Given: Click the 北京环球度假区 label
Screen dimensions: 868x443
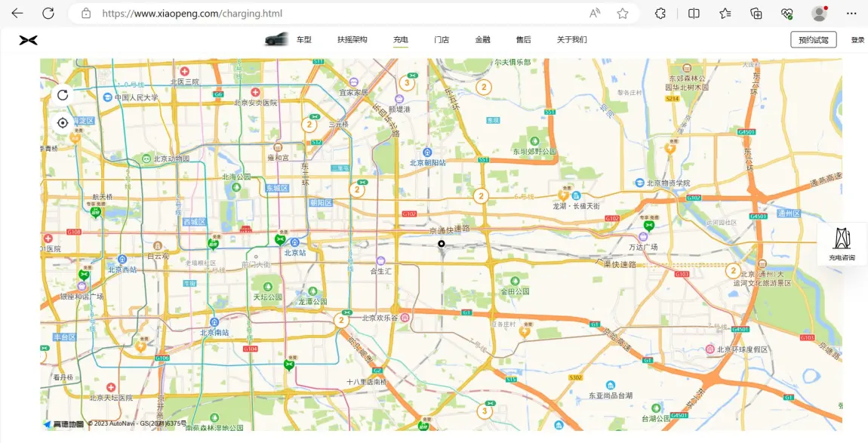Looking at the screenshot, I should (x=743, y=349).
